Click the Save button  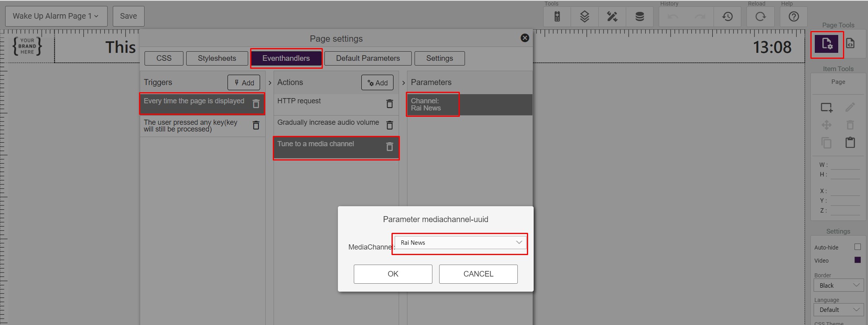(x=128, y=16)
